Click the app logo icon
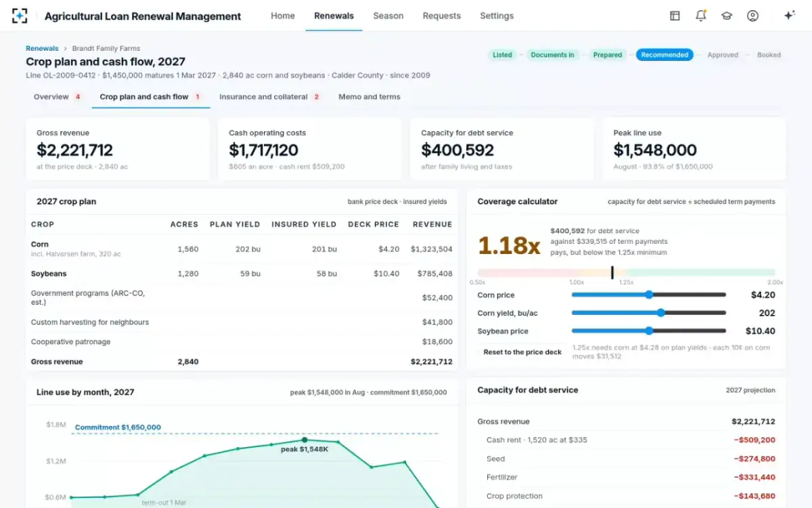812x508 pixels. [20, 16]
